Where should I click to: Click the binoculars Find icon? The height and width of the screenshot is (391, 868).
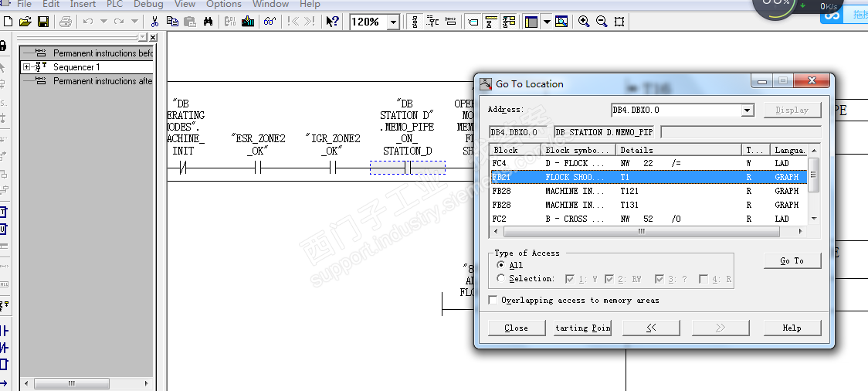[208, 22]
